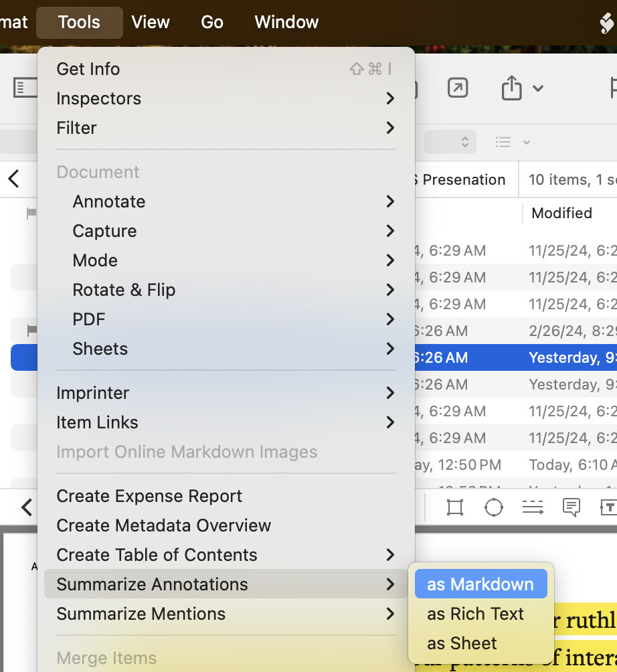The height and width of the screenshot is (672, 617).
Task: Open the Go menu
Action: click(x=212, y=22)
